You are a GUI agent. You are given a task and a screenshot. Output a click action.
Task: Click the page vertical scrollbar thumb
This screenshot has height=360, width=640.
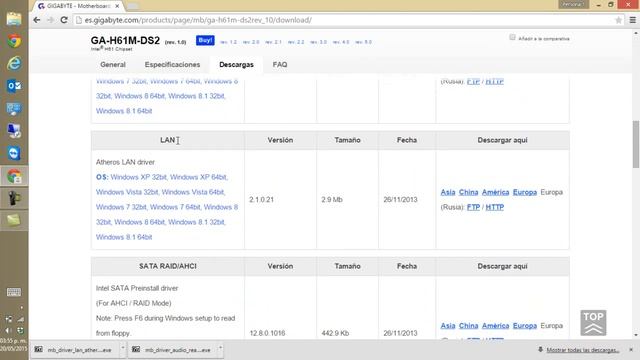636,144
